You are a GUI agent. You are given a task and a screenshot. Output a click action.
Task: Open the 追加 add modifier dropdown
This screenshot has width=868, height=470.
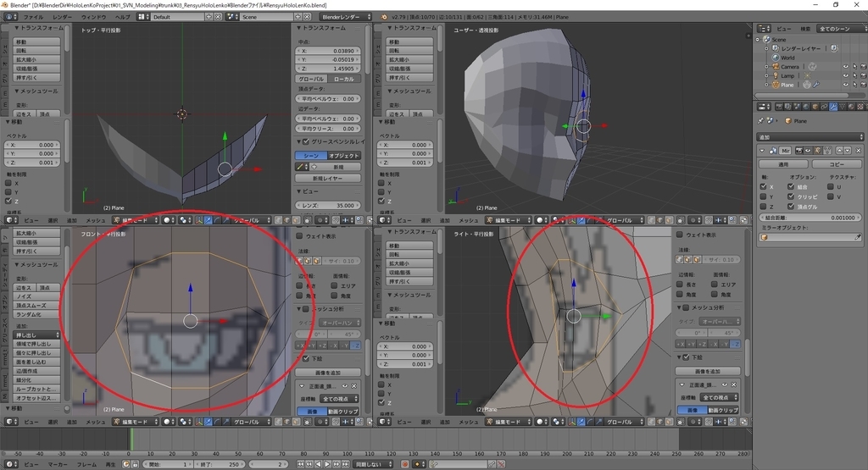pyautogui.click(x=810, y=136)
